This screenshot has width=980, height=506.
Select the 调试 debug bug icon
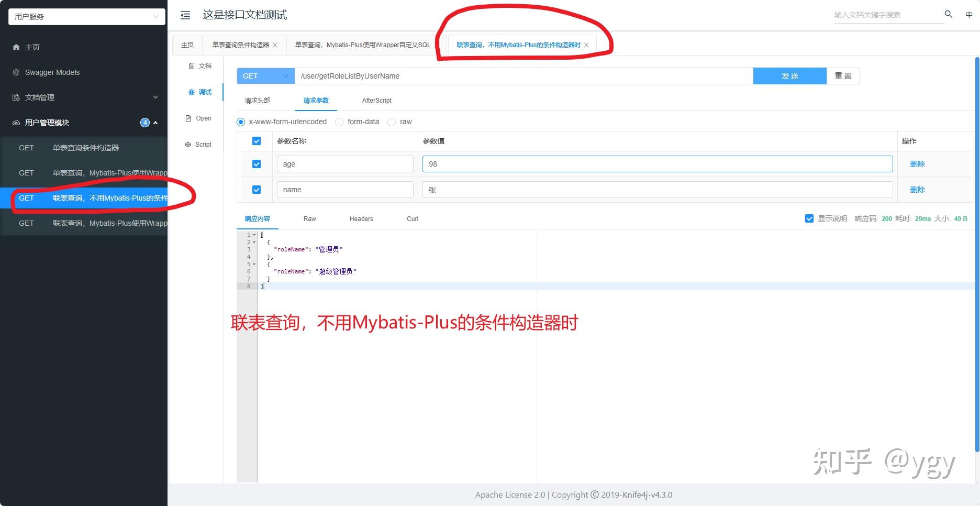(x=192, y=92)
